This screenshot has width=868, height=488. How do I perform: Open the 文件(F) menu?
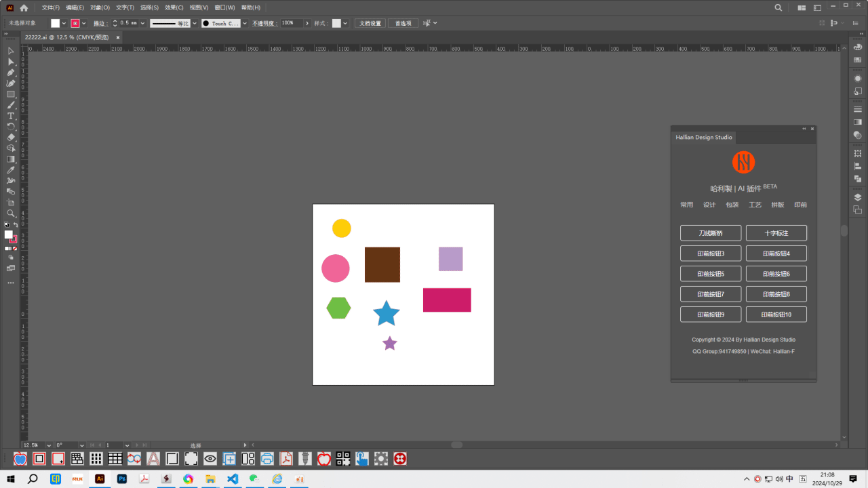(x=51, y=7)
